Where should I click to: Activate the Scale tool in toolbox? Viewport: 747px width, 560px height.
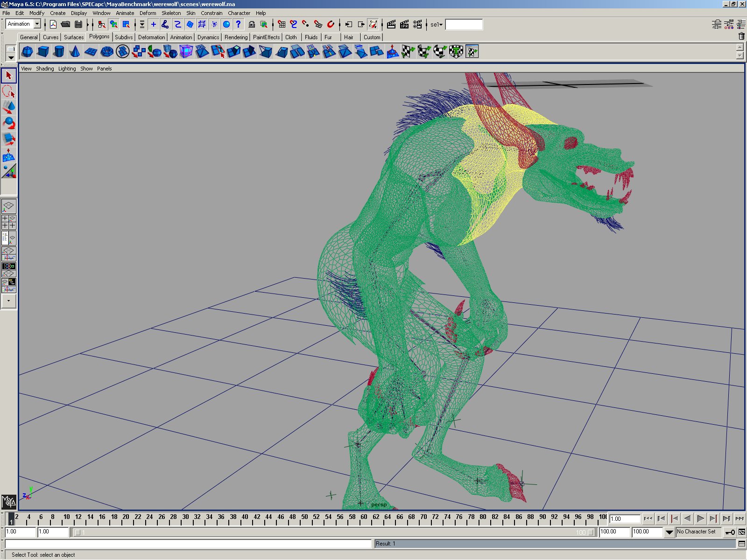pyautogui.click(x=9, y=139)
